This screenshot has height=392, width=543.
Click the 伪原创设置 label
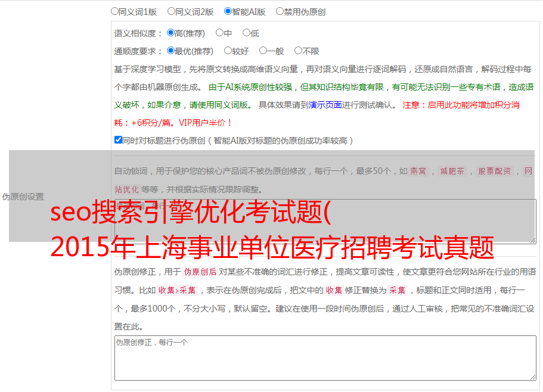(23, 197)
